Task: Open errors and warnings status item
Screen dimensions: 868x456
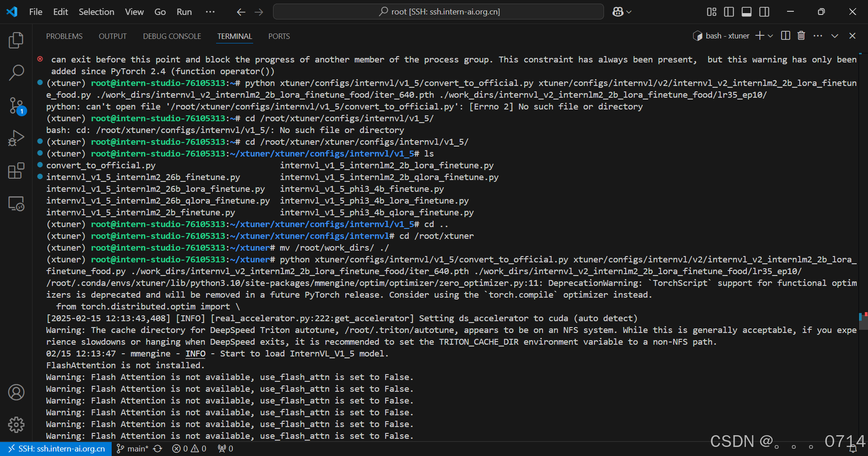Action: [x=189, y=449]
